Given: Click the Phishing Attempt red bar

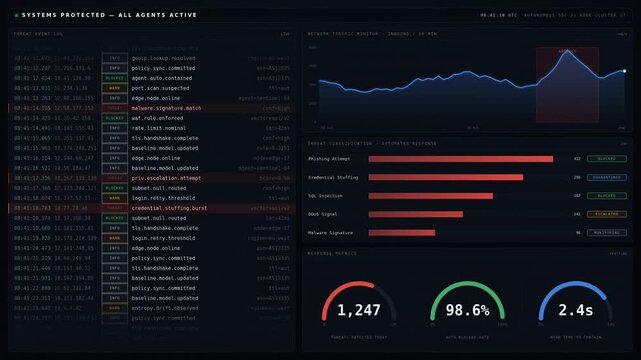Looking at the screenshot, I should (x=461, y=159).
